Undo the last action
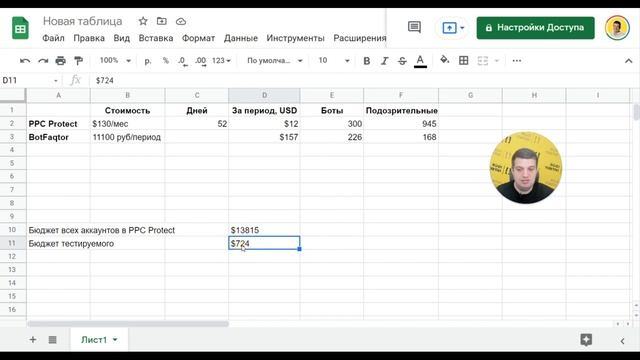This screenshot has width=640, height=360. tap(25, 61)
